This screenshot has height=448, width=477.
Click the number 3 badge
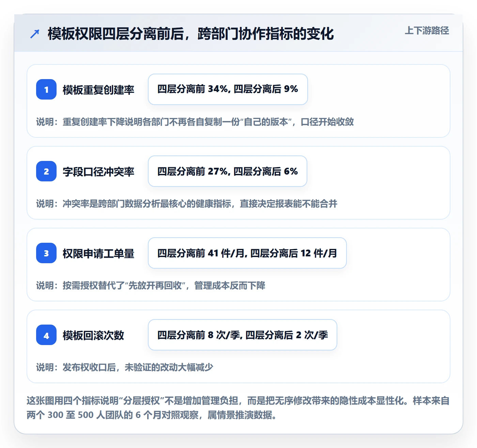pos(46,253)
